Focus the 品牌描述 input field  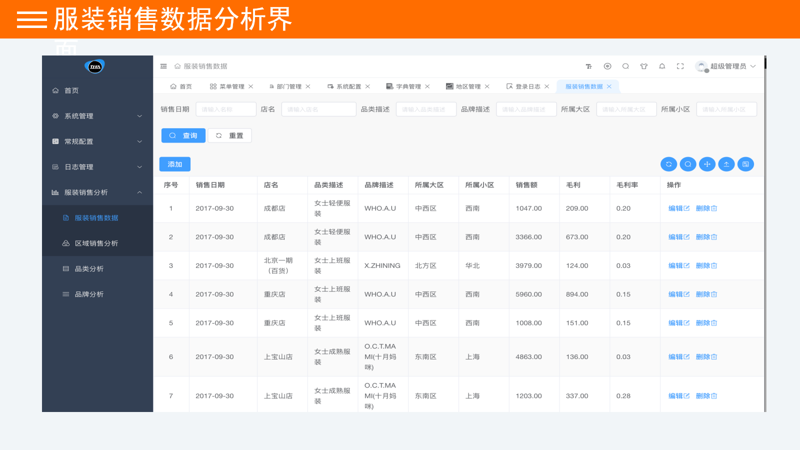click(x=526, y=109)
